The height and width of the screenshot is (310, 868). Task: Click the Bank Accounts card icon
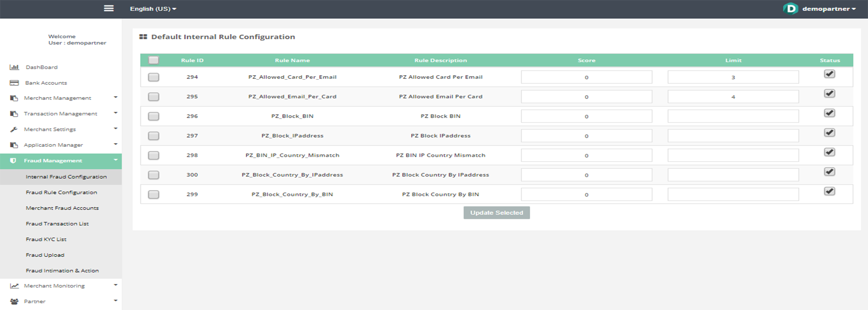pyautogui.click(x=14, y=83)
